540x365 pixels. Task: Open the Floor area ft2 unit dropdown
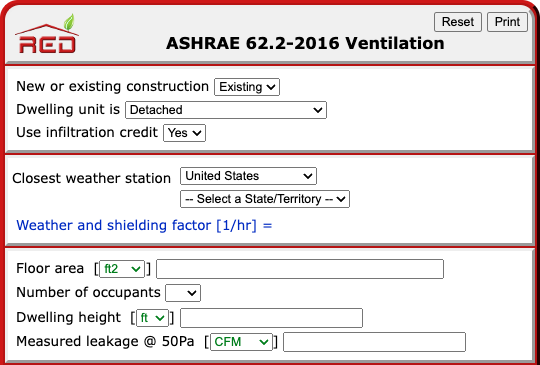[x=122, y=269]
